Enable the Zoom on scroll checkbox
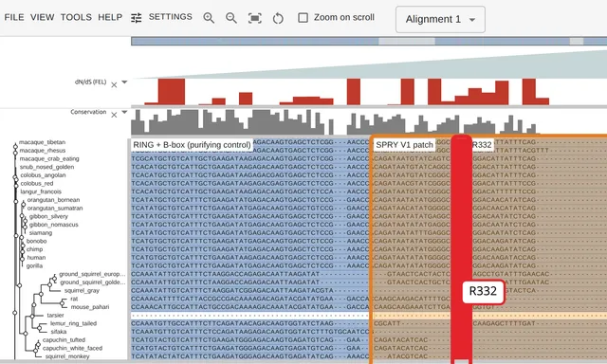The image size is (607, 364). [303, 17]
